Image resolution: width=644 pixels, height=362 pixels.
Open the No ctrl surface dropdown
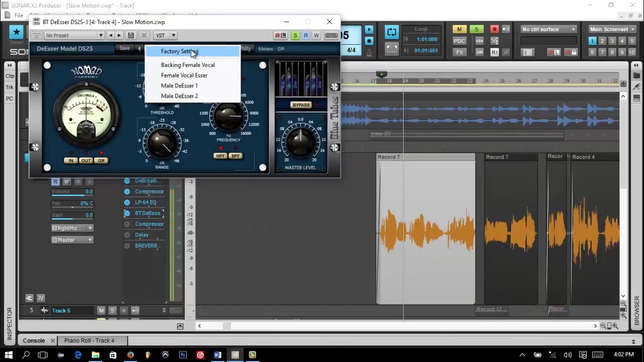click(x=548, y=29)
